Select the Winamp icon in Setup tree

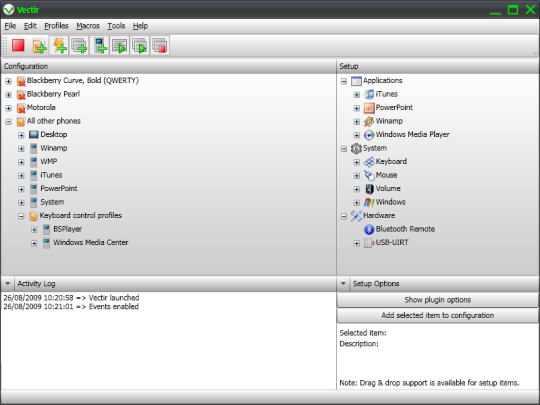point(369,121)
